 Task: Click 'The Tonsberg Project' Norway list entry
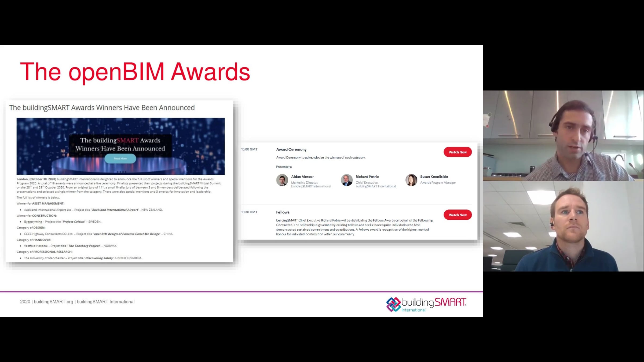[71, 246]
